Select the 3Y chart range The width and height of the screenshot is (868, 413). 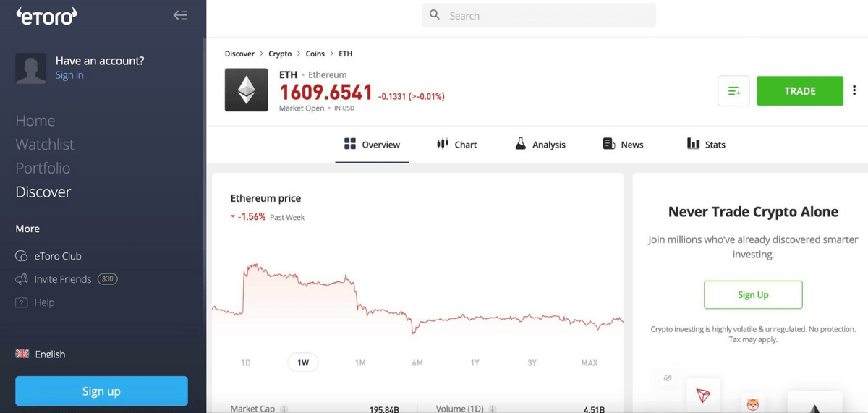coord(532,362)
